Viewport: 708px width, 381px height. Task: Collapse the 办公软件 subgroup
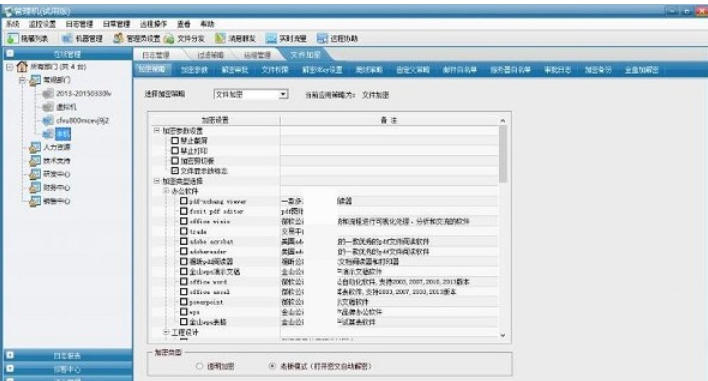[166, 191]
